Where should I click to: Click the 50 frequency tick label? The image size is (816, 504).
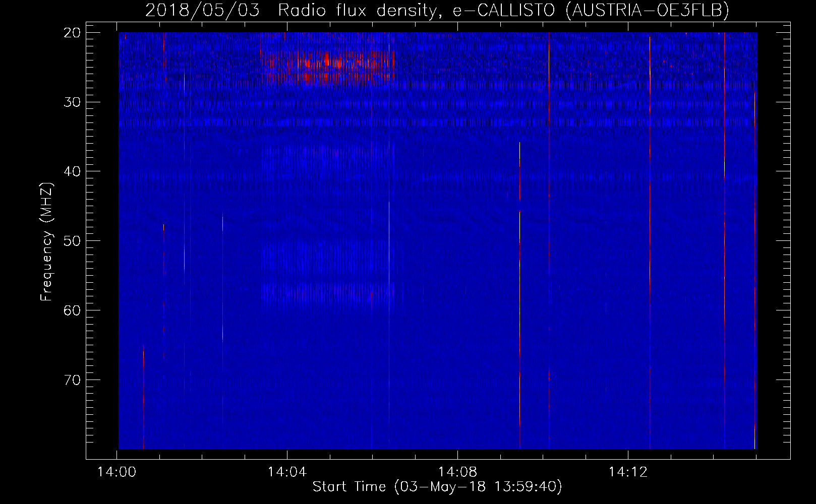[x=72, y=241]
